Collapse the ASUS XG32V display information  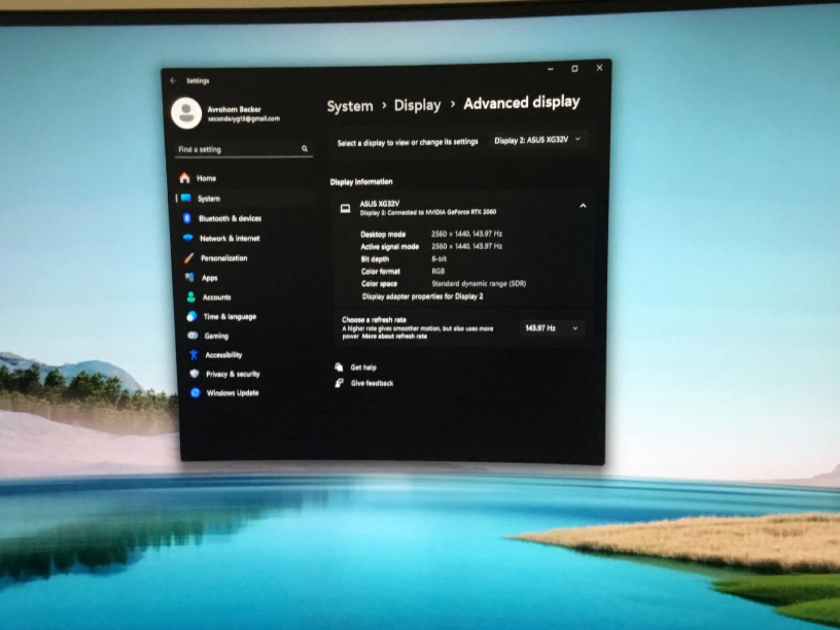pyautogui.click(x=582, y=205)
